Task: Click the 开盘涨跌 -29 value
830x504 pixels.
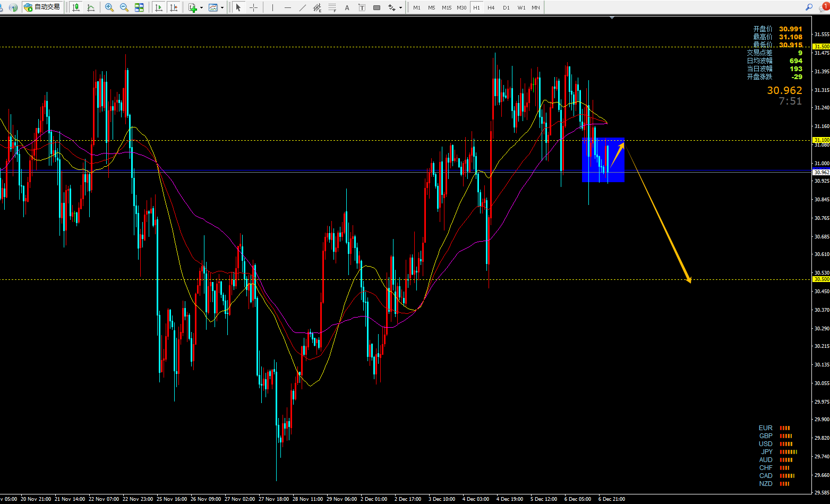Action: point(797,77)
